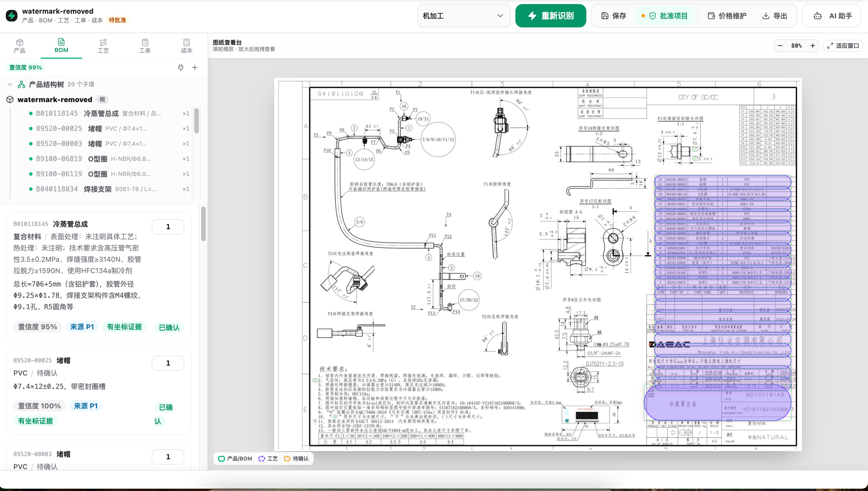Click the plus icon to add BOM item
Screen dimensions: 868x491
[x=195, y=67]
